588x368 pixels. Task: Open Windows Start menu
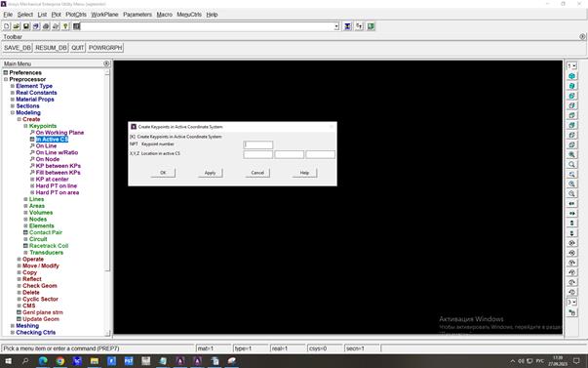pos(8,361)
